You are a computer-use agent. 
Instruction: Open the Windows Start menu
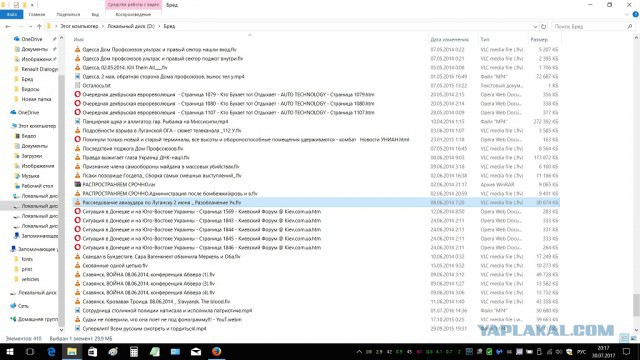(x=9, y=351)
